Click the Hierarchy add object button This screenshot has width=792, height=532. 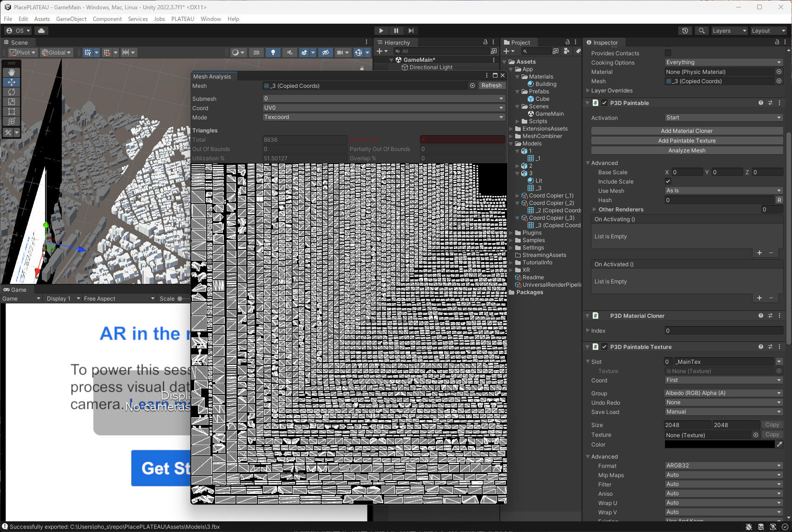tap(382, 51)
